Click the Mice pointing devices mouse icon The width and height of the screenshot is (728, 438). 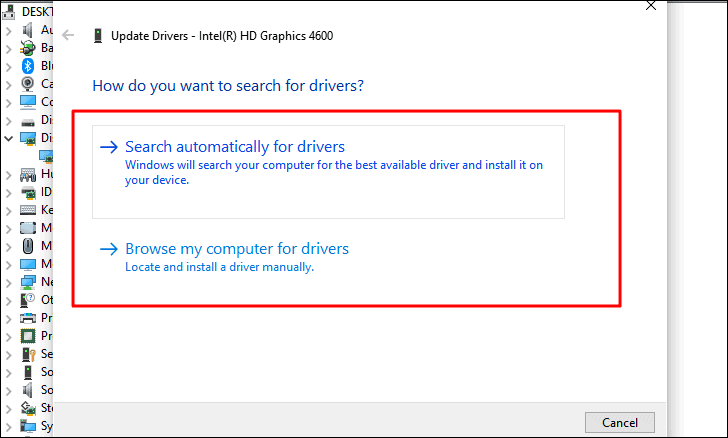(28, 246)
